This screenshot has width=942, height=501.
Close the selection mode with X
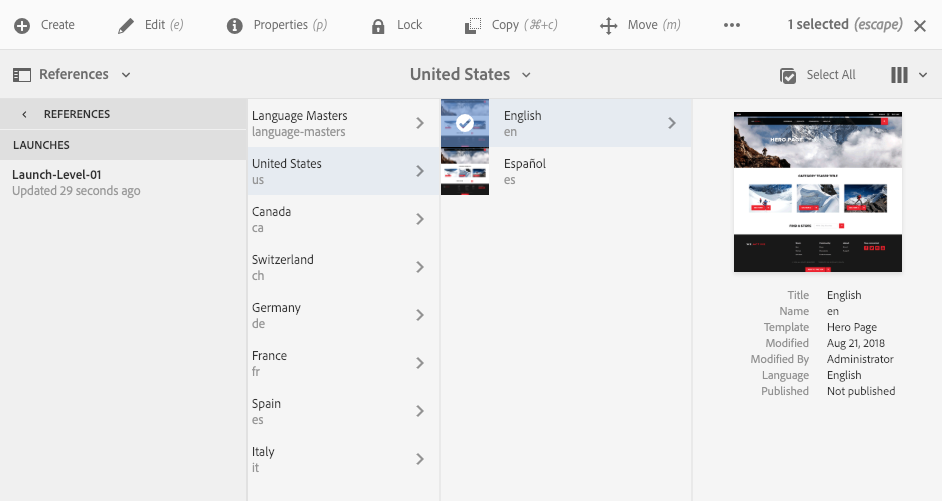point(920,25)
